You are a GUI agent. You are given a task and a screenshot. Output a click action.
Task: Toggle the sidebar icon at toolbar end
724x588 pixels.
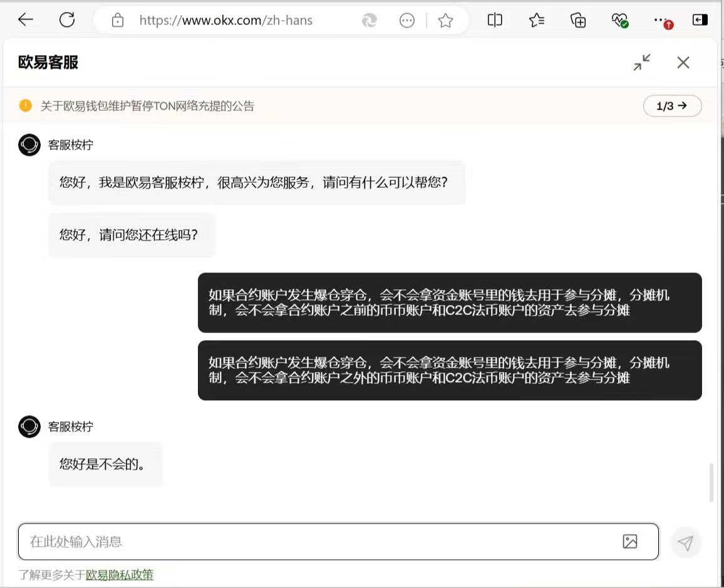click(x=700, y=19)
